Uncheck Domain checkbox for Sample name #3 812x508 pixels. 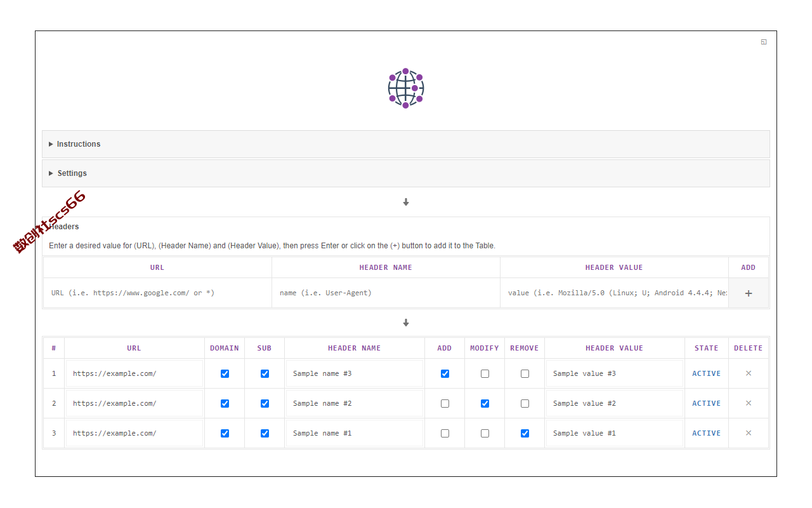pyautogui.click(x=225, y=373)
